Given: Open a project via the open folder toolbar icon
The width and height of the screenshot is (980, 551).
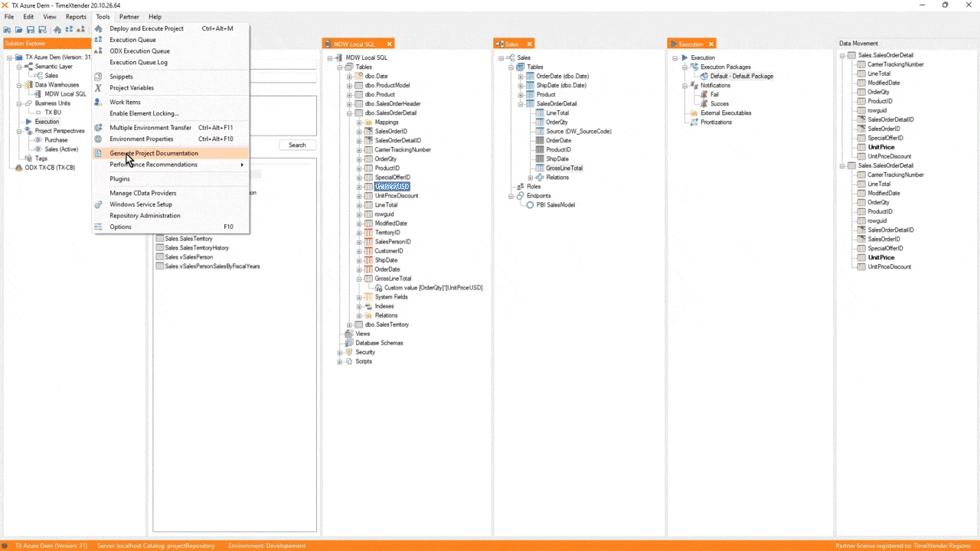Looking at the screenshot, I should [x=18, y=29].
